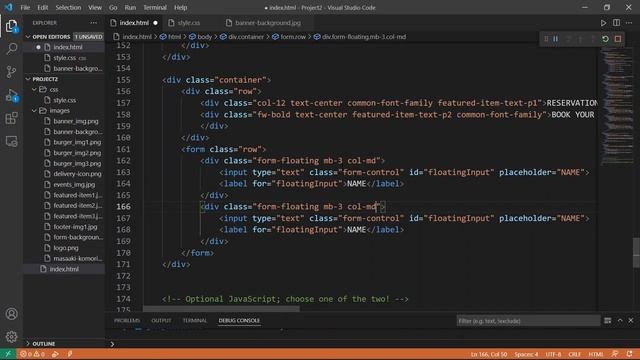
Task: Click the debug console input prompt chevron
Action: 112,344
